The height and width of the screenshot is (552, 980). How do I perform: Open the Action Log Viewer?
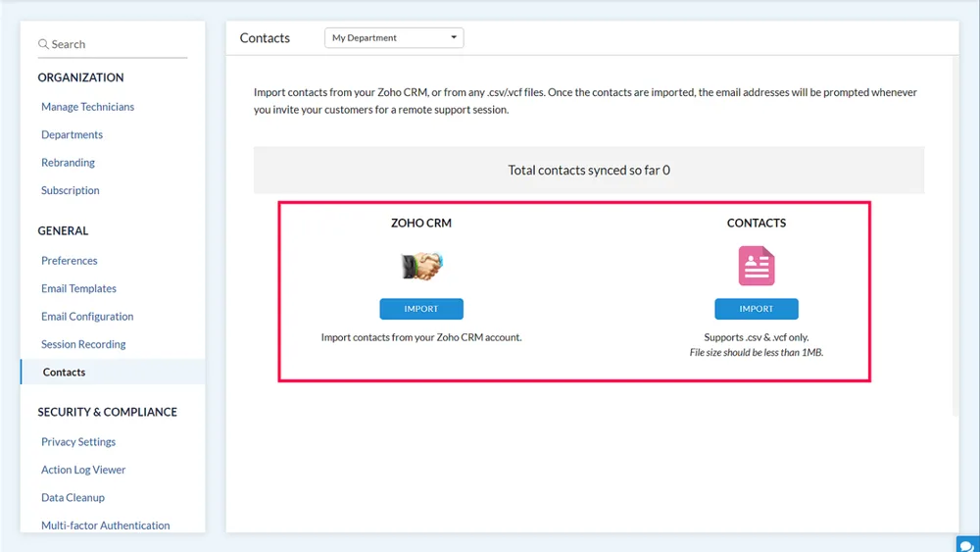[83, 470]
